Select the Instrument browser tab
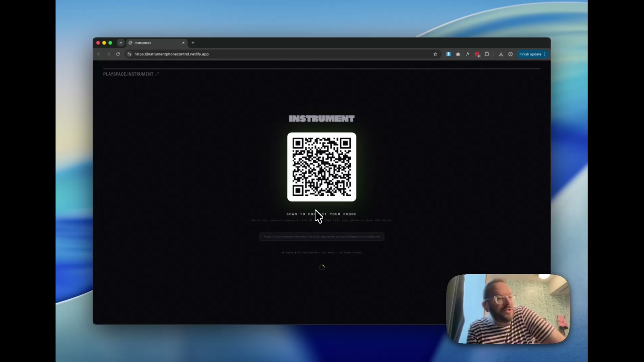Image resolution: width=644 pixels, height=362 pixels. [157, 43]
